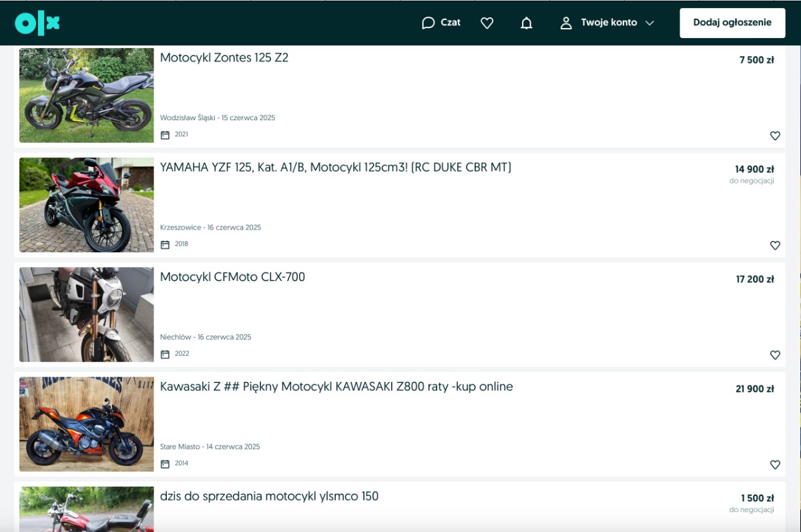Open Kawasaki Z800 raty listing title
This screenshot has width=801, height=532.
(336, 386)
